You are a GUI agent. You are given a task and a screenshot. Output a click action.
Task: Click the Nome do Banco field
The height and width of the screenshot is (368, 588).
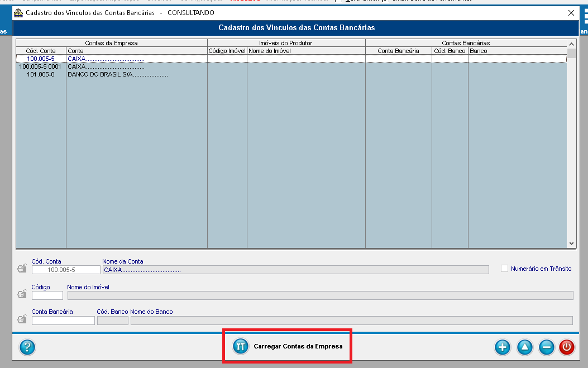point(352,321)
